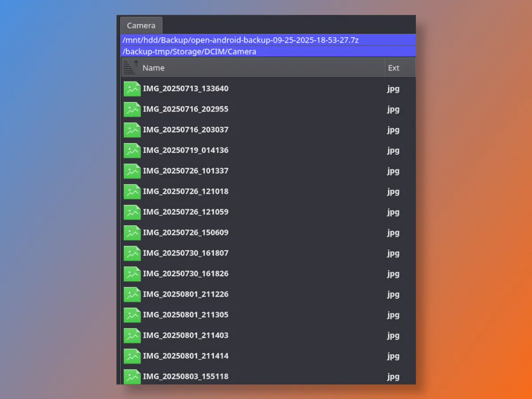The height and width of the screenshot is (399, 532).
Task: Select file IMG_20250726_121059
Action: point(185,212)
